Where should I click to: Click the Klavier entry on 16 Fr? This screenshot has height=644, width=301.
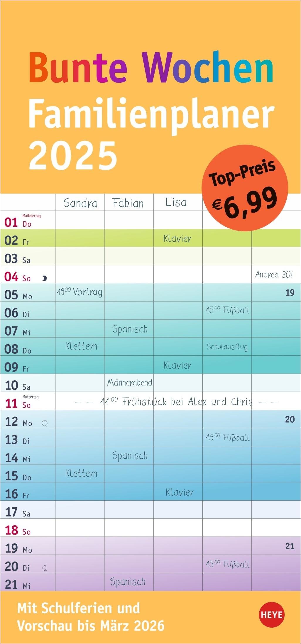pyautogui.click(x=179, y=492)
